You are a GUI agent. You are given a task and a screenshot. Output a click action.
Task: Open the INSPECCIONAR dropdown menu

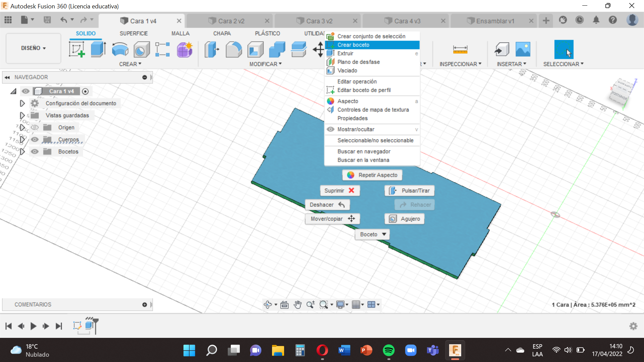(460, 64)
